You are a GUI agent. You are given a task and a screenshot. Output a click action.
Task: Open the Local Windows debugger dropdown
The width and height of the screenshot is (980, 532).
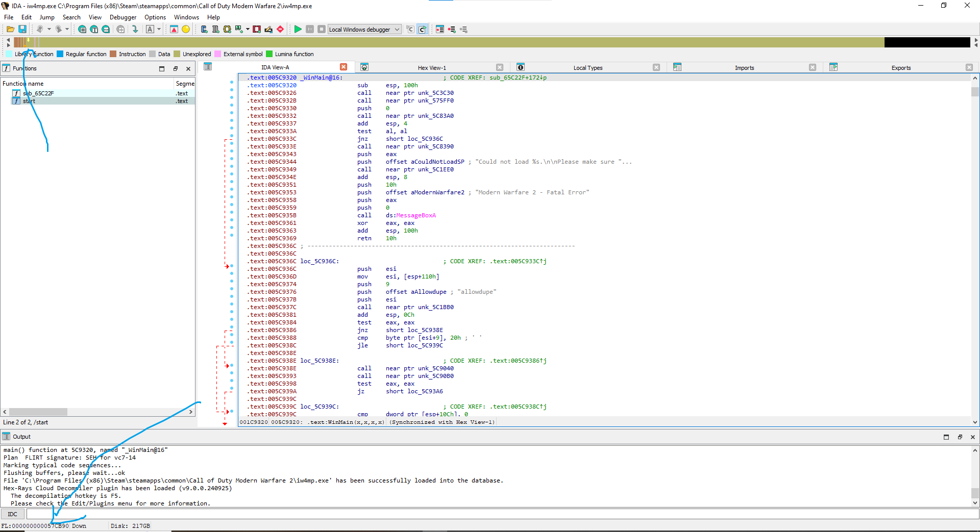[x=364, y=29]
